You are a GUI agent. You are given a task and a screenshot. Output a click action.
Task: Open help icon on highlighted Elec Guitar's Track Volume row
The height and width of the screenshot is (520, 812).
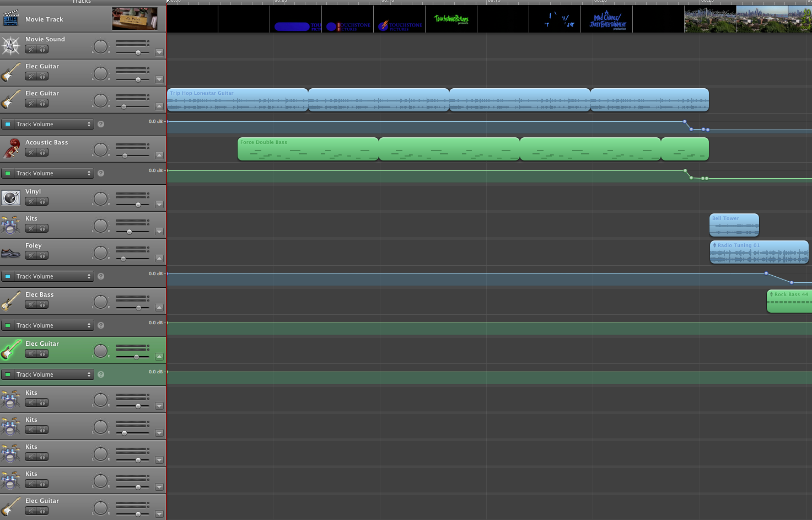click(101, 374)
